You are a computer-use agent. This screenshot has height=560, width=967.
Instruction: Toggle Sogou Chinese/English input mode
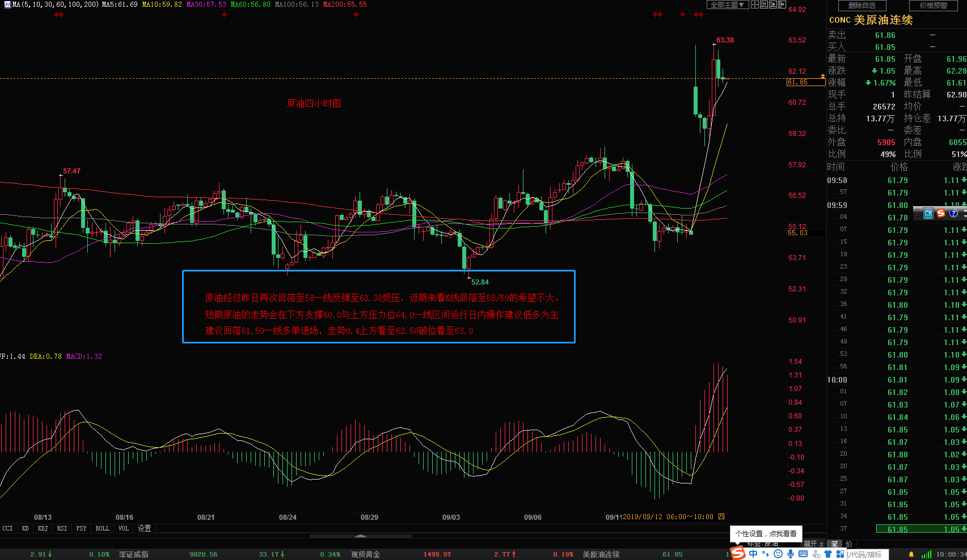[x=753, y=554]
